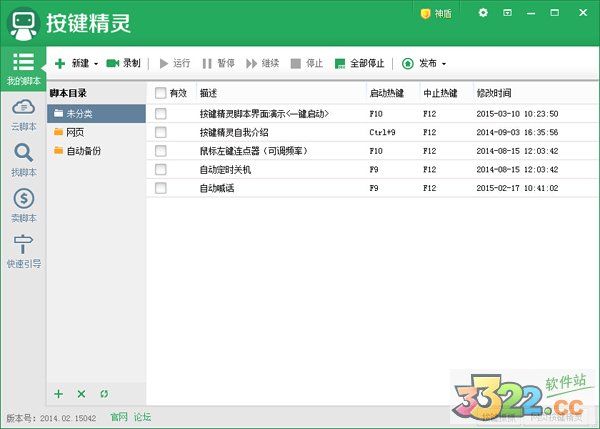The height and width of the screenshot is (429, 600).
Task: Select the 按键精灵脚本界面演示<一键启动> script row
Action: pos(373,114)
